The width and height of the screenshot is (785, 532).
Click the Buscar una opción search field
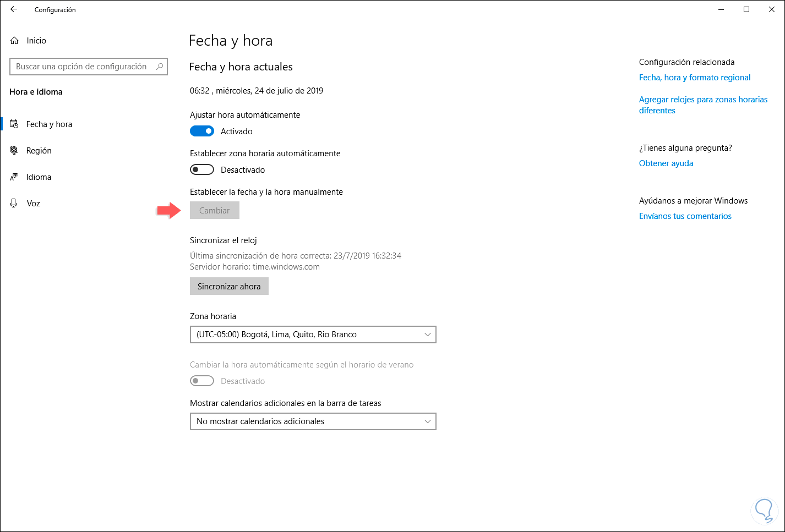click(x=83, y=67)
